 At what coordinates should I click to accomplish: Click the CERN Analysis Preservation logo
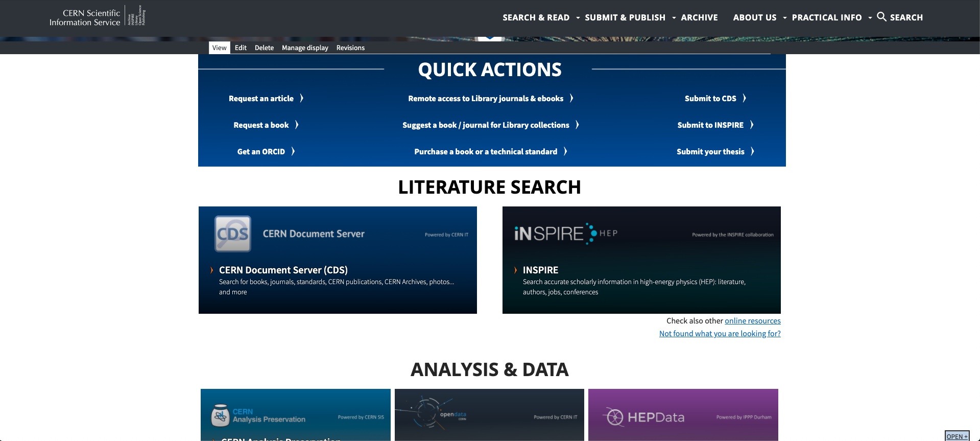point(258,415)
